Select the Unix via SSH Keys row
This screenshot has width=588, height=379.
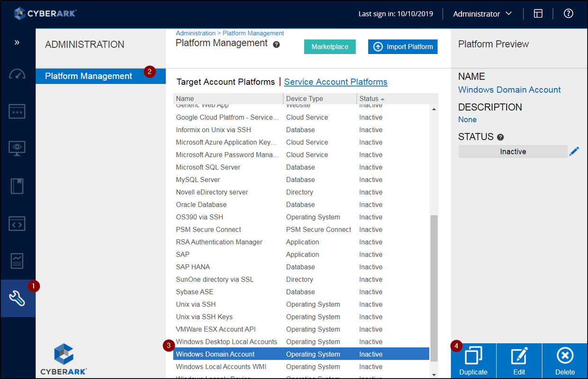pyautogui.click(x=301, y=317)
